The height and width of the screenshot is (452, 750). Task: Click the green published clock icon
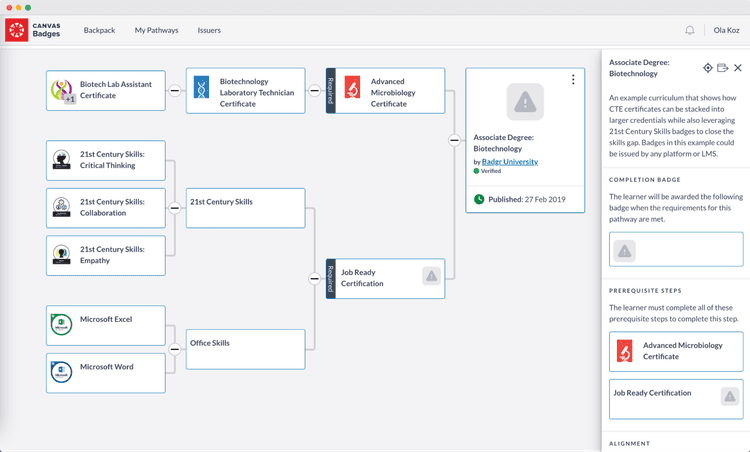point(479,199)
